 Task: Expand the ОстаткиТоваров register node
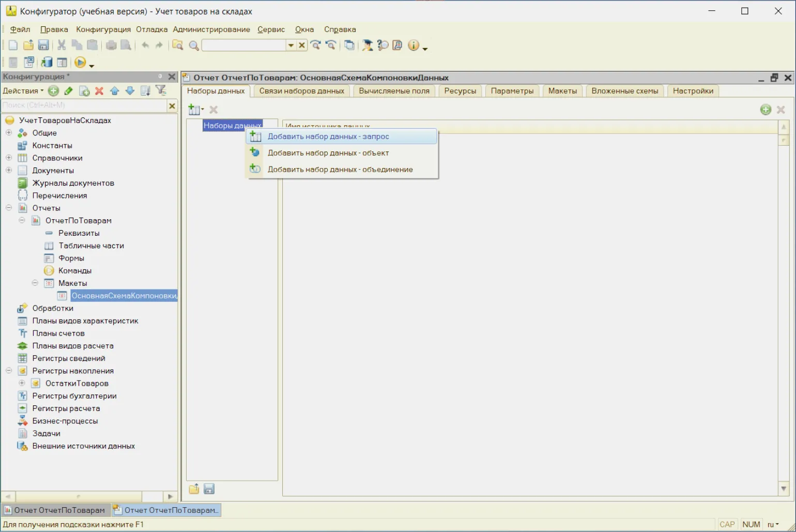22,383
